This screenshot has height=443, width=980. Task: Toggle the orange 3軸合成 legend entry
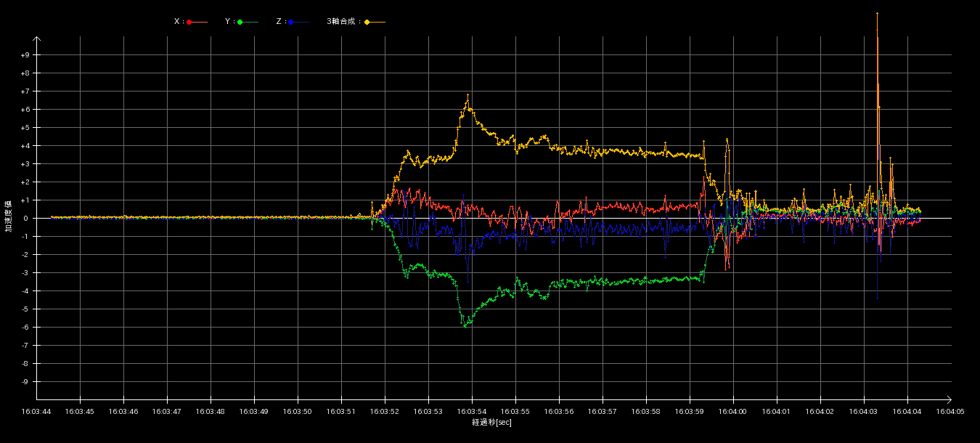[x=367, y=22]
